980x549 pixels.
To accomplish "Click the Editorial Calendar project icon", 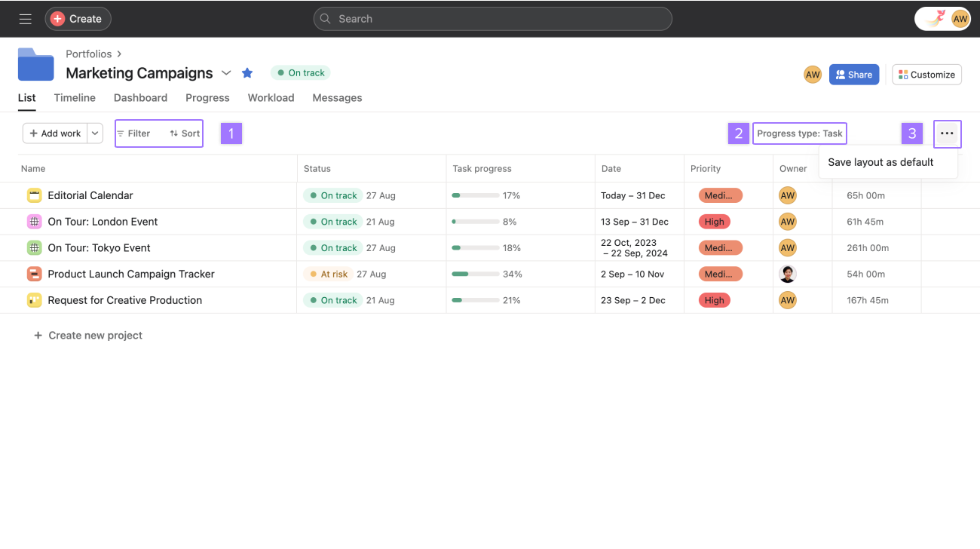I will [x=34, y=195].
